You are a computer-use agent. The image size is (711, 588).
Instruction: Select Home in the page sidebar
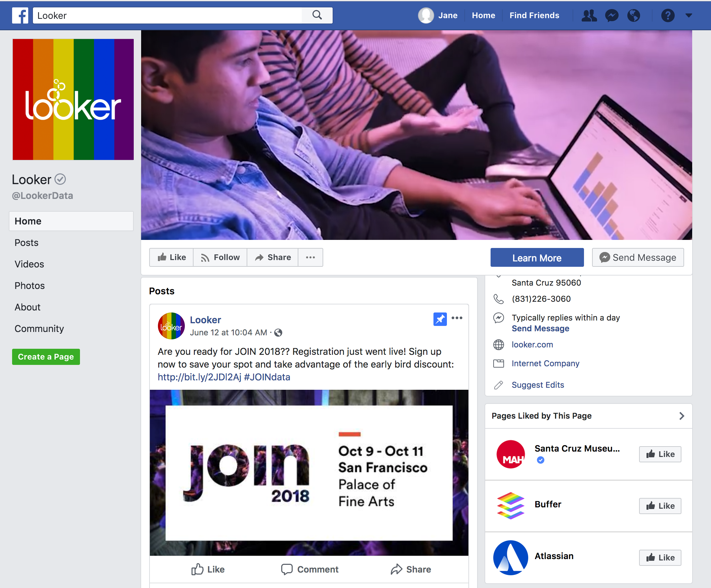click(71, 221)
